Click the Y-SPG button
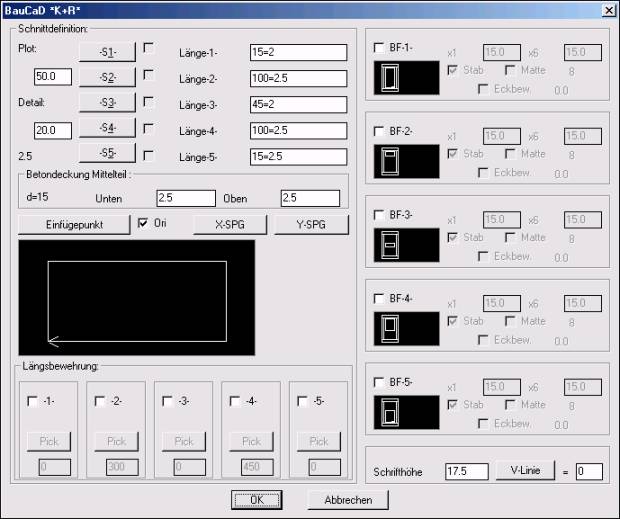 pyautogui.click(x=311, y=225)
